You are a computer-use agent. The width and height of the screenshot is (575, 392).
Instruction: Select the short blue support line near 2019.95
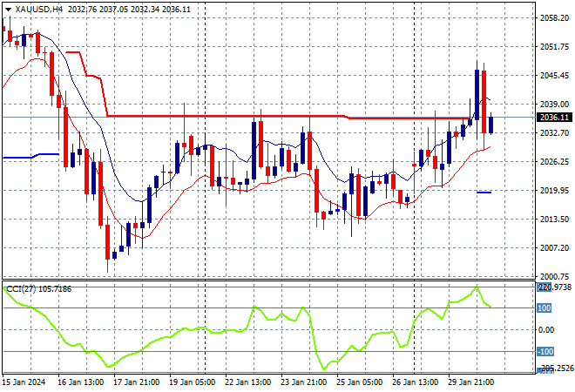point(484,193)
